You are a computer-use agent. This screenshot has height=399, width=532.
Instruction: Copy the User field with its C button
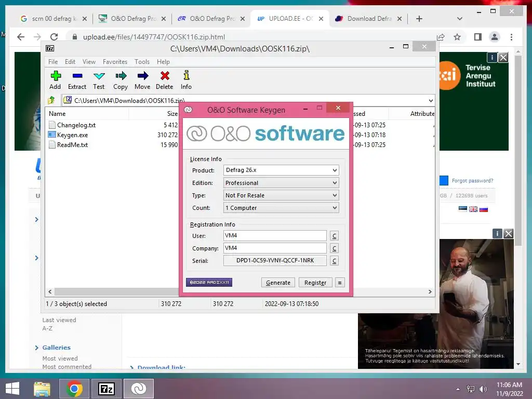coord(334,236)
